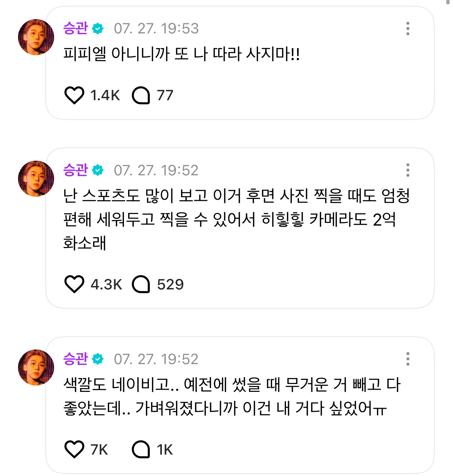This screenshot has width=453, height=476.
Task: Click 승관's profile picture on the top post
Action: pyautogui.click(x=36, y=37)
